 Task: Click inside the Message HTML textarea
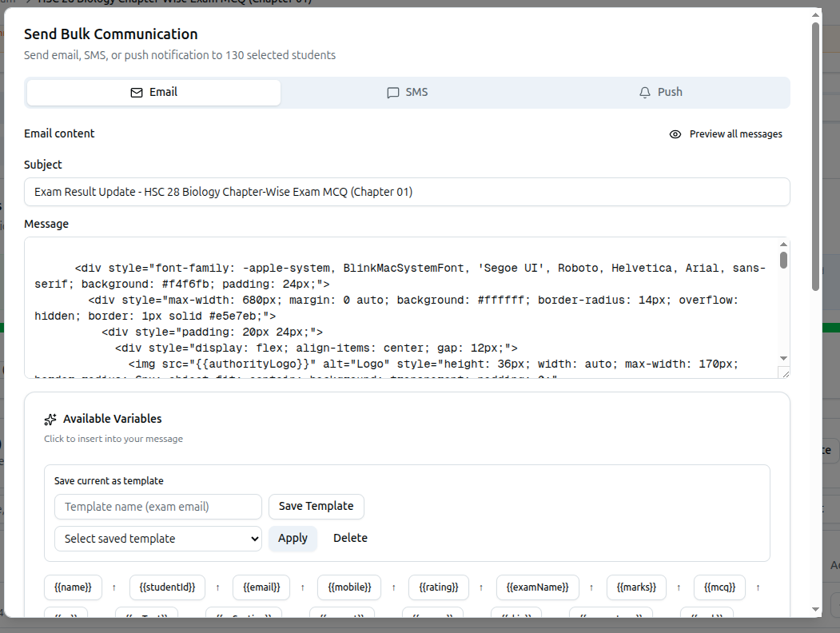coord(402,308)
